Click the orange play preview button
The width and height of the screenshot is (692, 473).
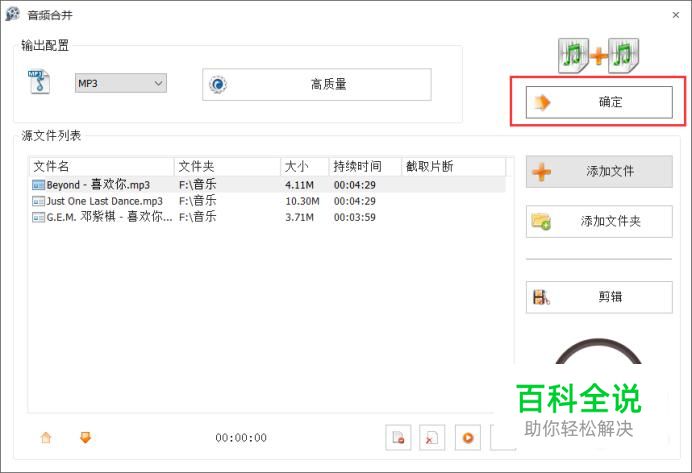(468, 437)
